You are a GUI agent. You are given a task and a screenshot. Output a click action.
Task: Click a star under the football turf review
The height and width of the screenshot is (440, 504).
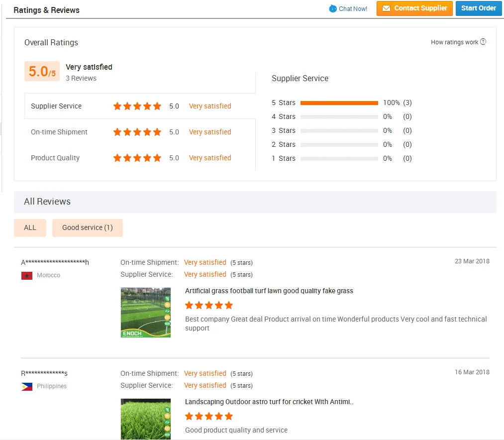(209, 305)
